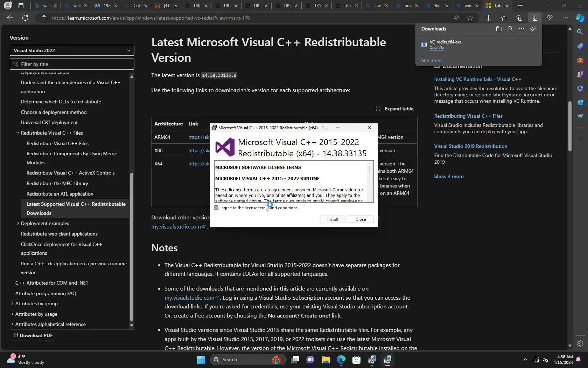The image size is (588, 368).
Task: Focus the Filter by title field
Action: pyautogui.click(x=72, y=64)
